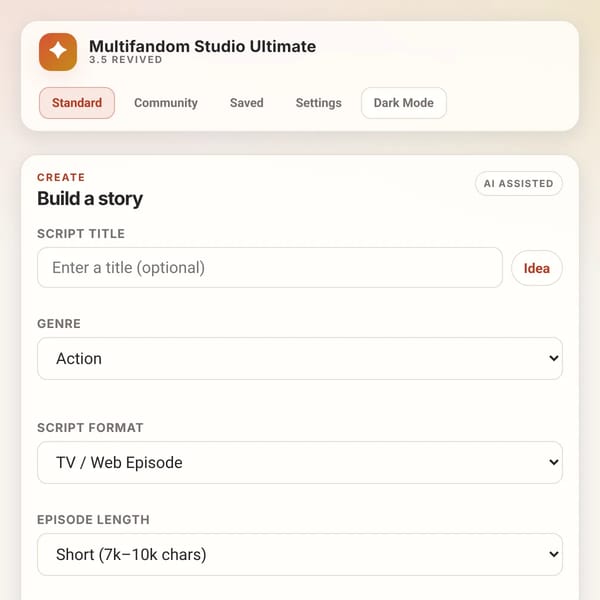Focus the script title input field

[x=270, y=267]
